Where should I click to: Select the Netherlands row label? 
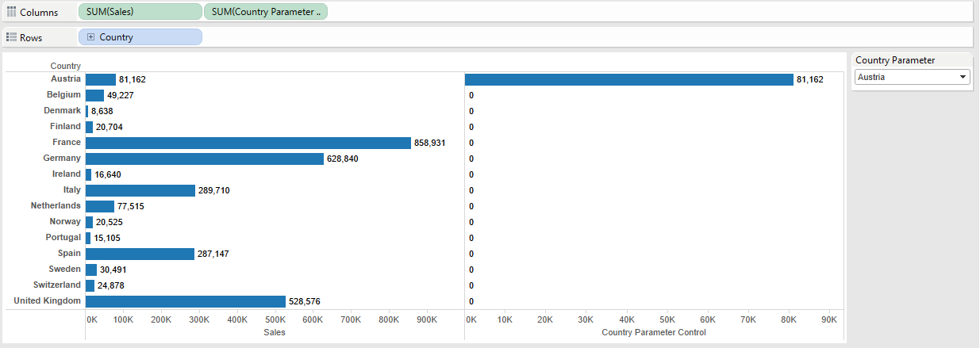pos(56,206)
